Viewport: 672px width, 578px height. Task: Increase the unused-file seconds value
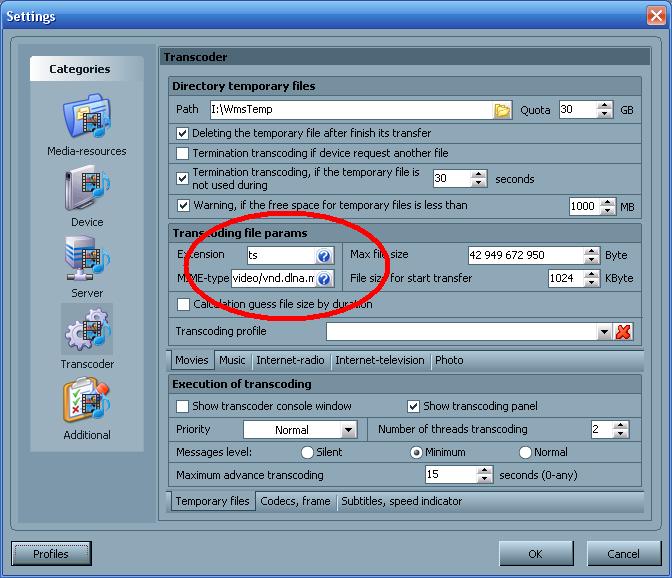tap(479, 174)
